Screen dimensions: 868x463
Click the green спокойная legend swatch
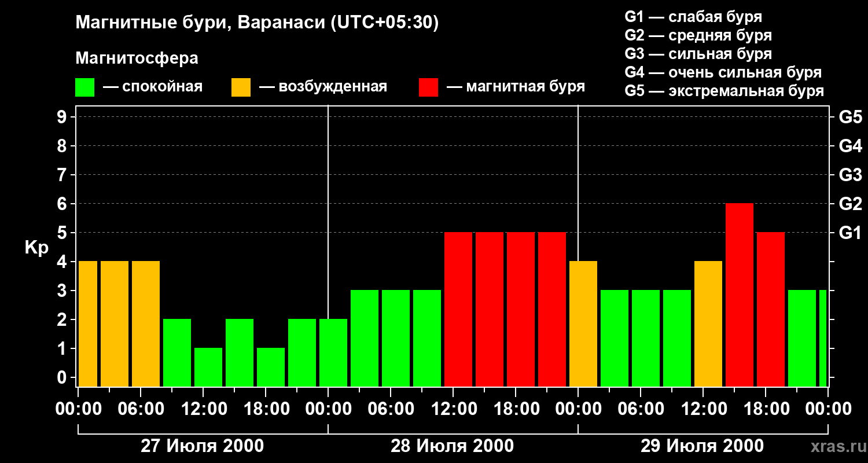click(x=85, y=87)
